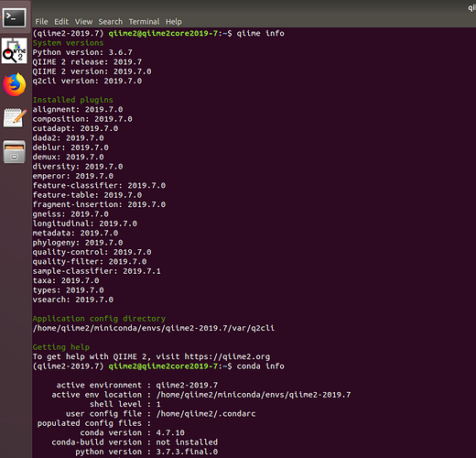Click the 'Getting help' heading
The height and width of the screenshot is (458, 476).
point(61,347)
